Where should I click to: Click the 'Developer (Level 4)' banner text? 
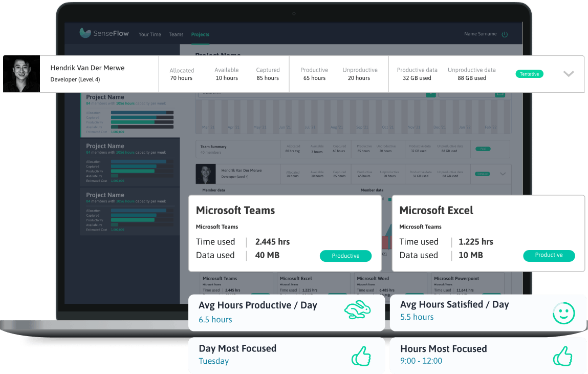75,79
